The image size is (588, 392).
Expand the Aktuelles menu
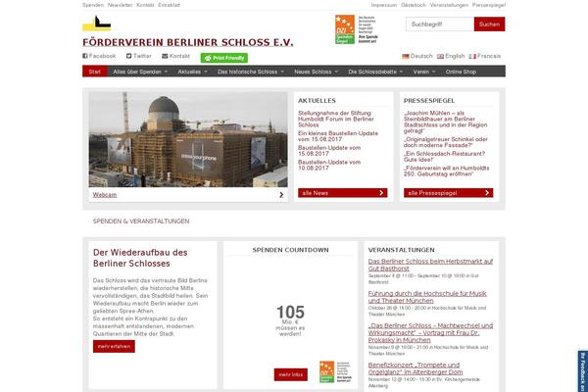192,72
